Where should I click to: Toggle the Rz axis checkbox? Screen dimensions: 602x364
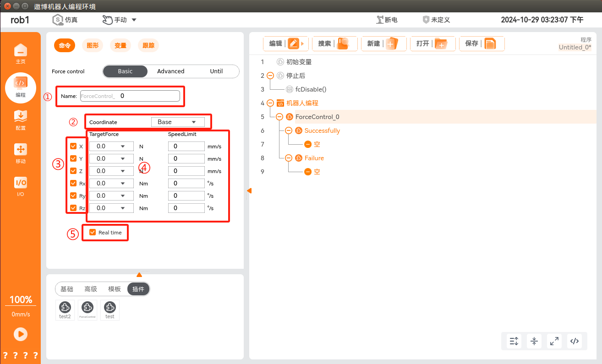(x=73, y=208)
